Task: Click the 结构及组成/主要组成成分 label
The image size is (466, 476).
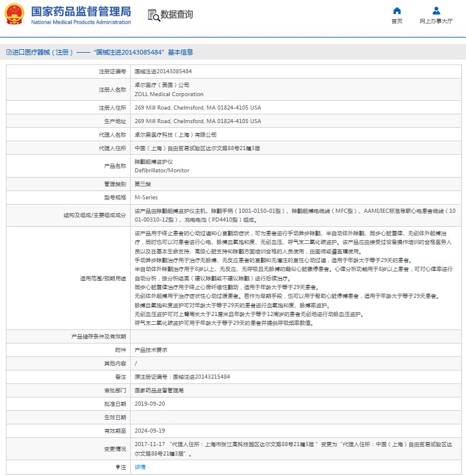Action: tap(95, 215)
